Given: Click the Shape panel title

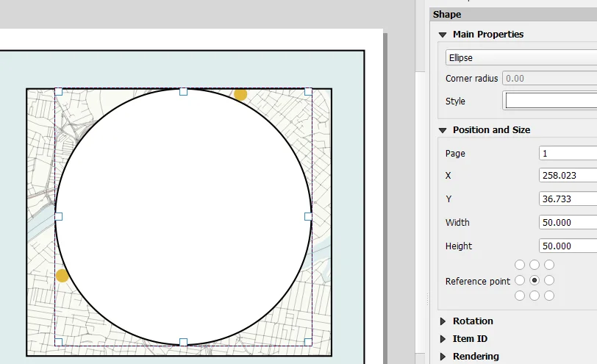Looking at the screenshot, I should pos(447,15).
